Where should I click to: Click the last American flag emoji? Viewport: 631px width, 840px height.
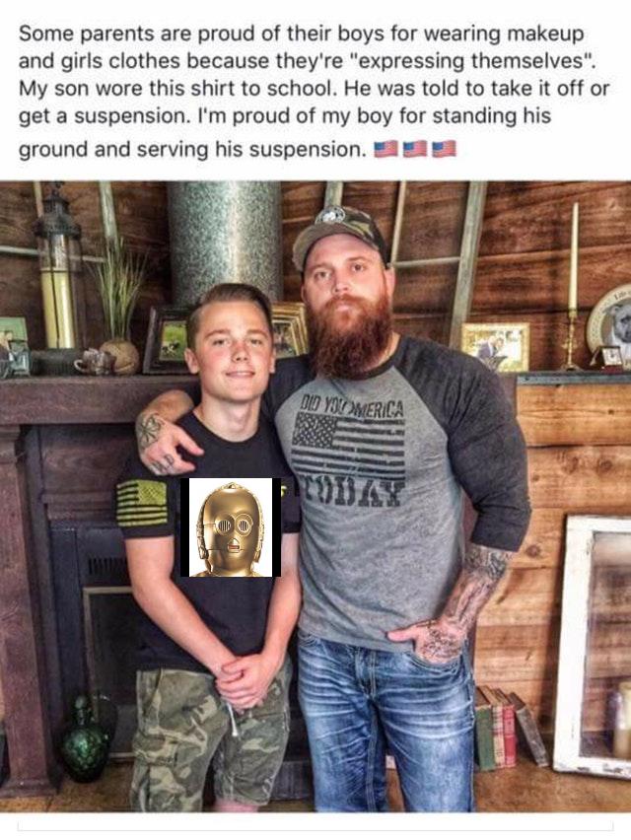pyautogui.click(x=444, y=149)
